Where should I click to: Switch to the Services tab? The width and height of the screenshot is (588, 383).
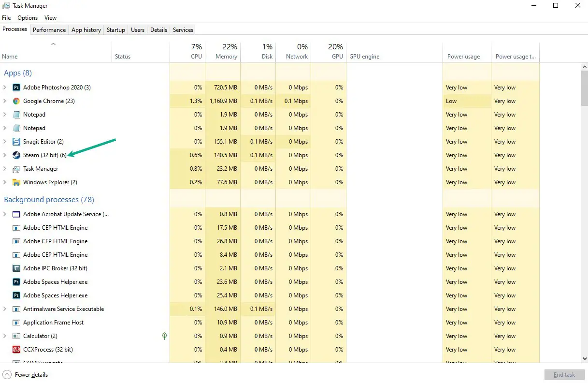pos(183,30)
